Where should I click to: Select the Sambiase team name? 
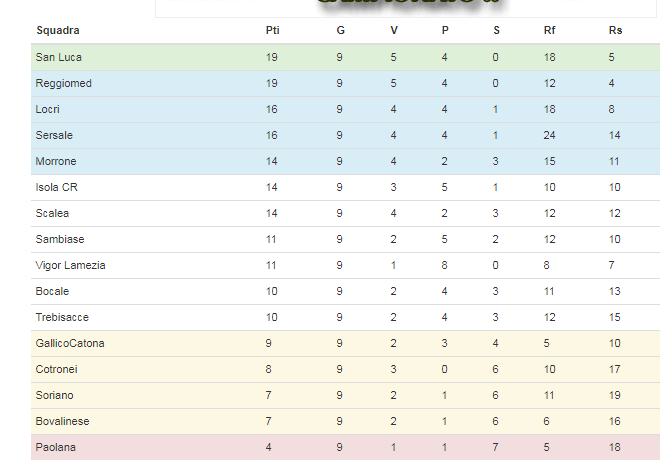coord(60,239)
